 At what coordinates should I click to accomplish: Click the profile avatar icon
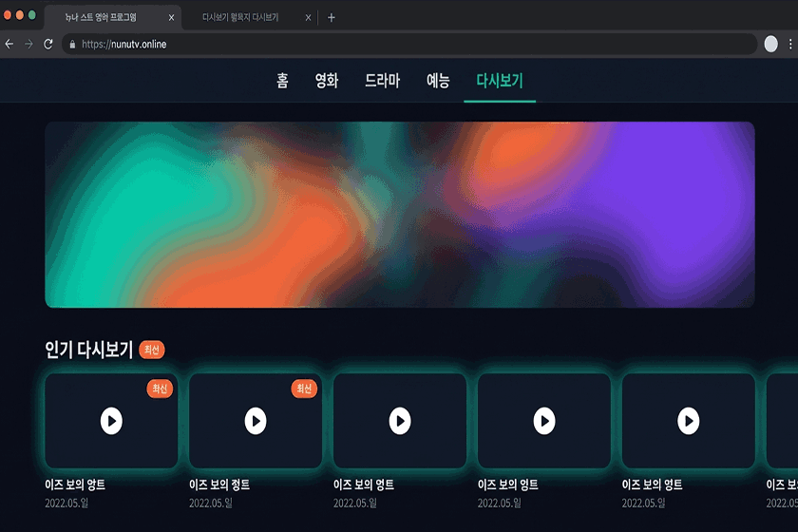[770, 45]
